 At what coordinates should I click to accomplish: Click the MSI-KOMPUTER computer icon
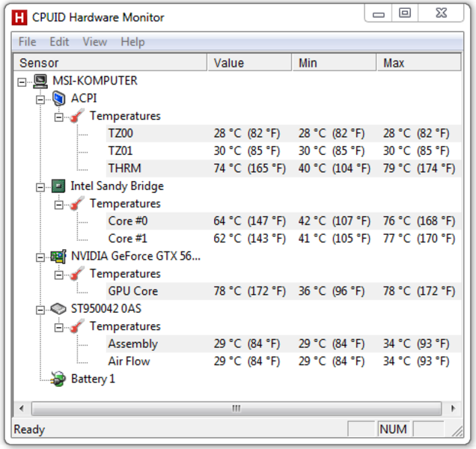point(40,81)
